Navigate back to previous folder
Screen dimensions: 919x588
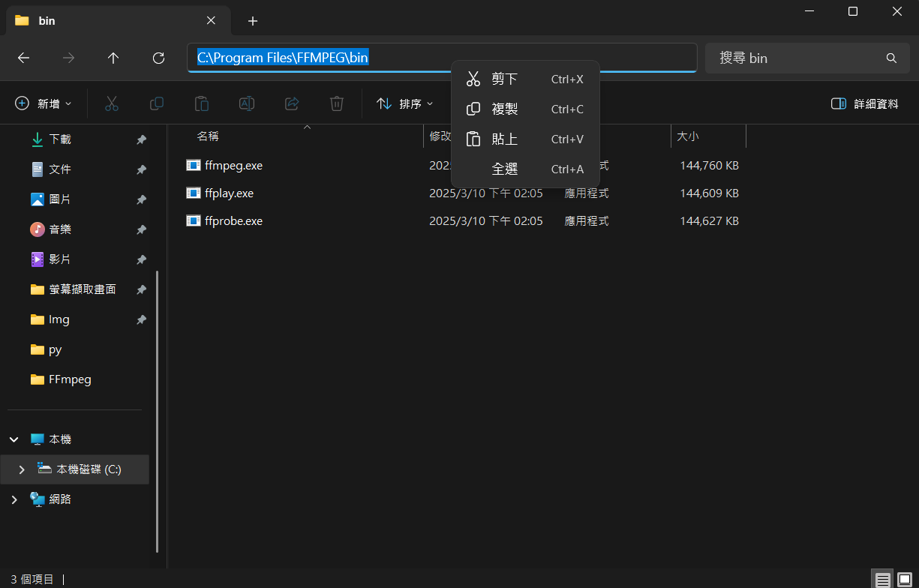(23, 58)
